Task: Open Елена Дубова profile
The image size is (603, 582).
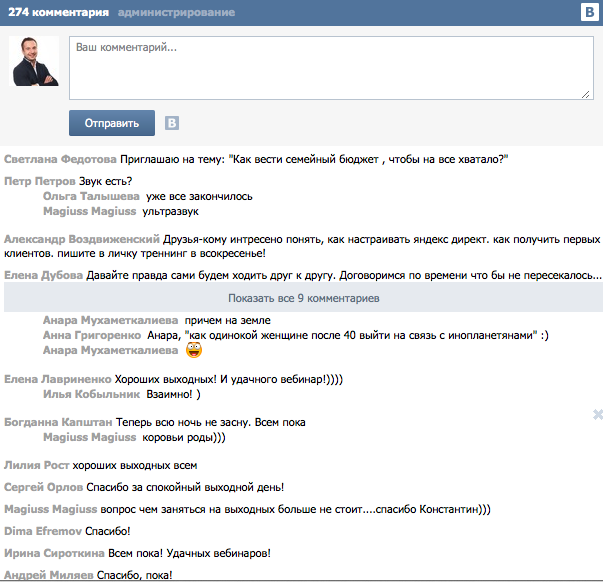Action: coord(43,275)
